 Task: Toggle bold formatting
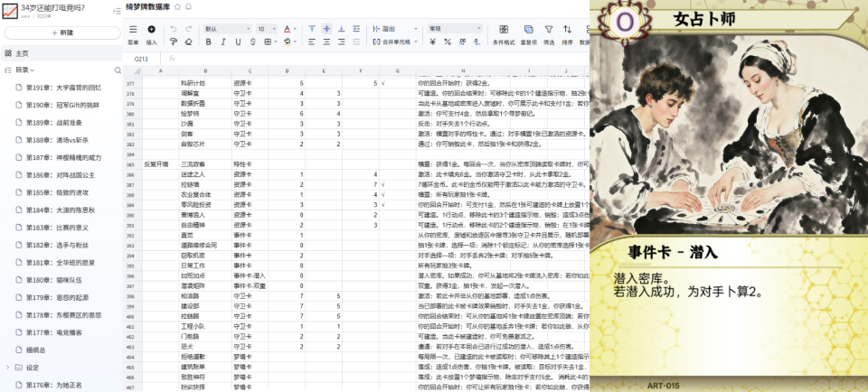click(209, 42)
